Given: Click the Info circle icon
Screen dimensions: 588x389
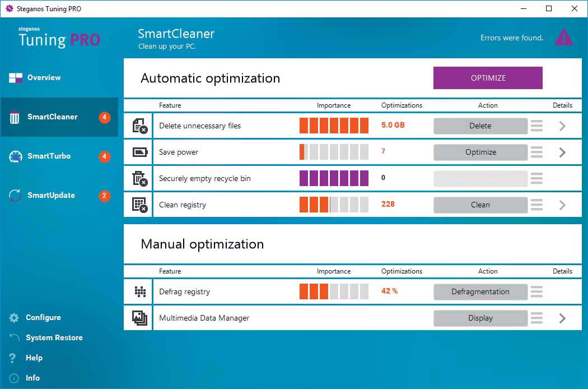Looking at the screenshot, I should [x=13, y=378].
